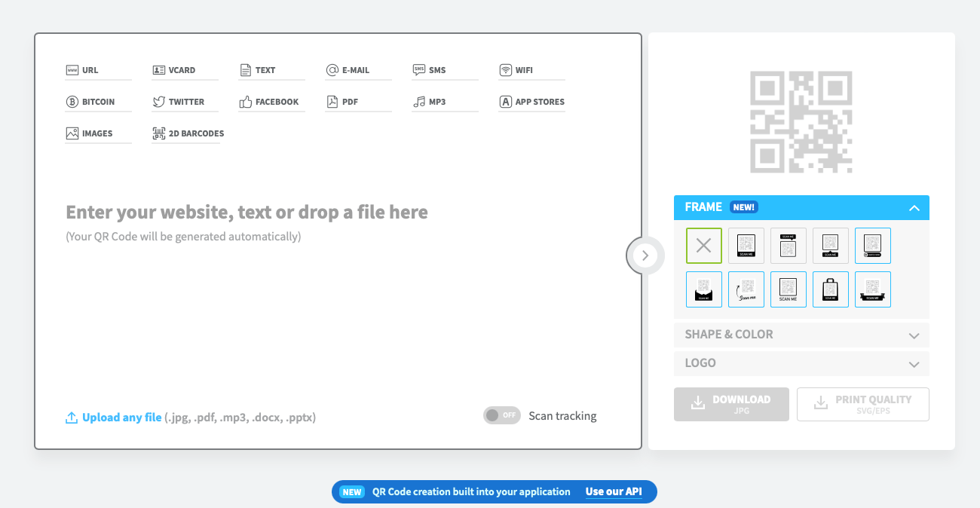The width and height of the screenshot is (980, 508).
Task: Select frame with plain SCAN ME text
Action: (789, 289)
